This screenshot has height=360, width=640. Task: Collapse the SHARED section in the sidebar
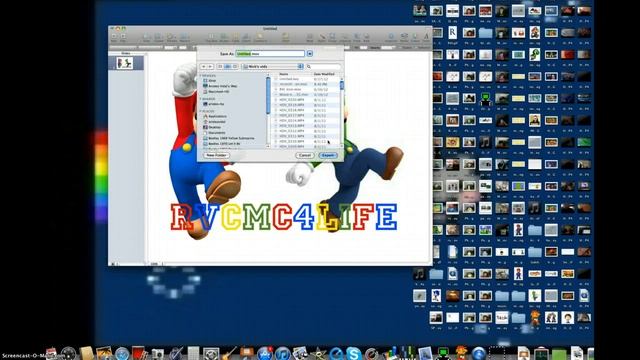(200, 99)
